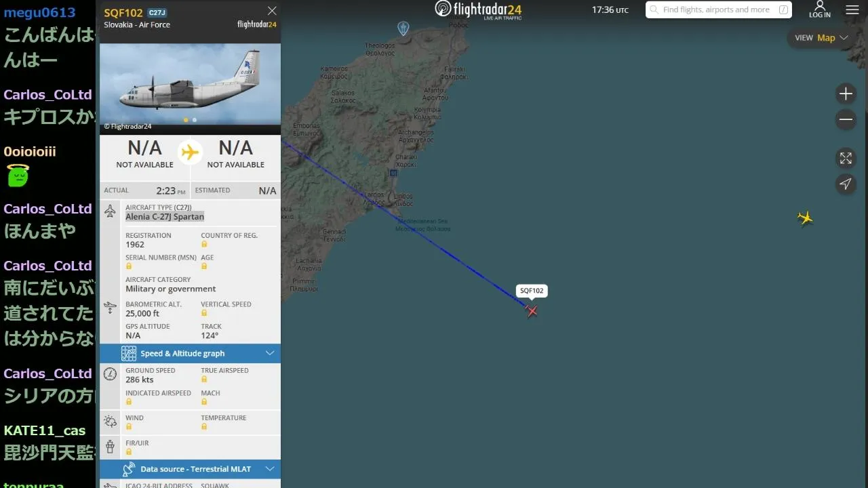Select the yellow aircraft on the map

click(806, 218)
